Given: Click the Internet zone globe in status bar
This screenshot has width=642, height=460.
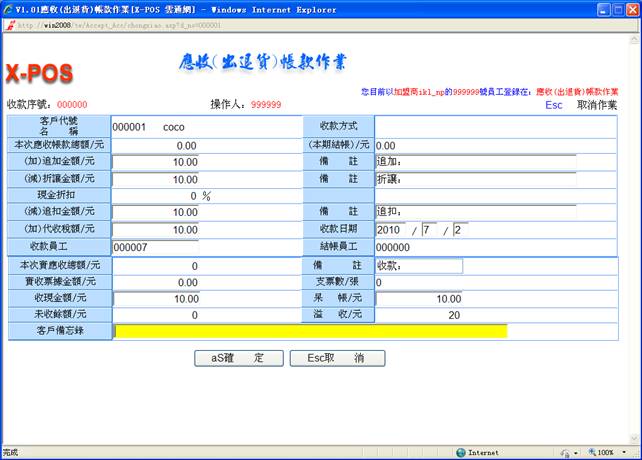Looking at the screenshot, I should (461, 452).
